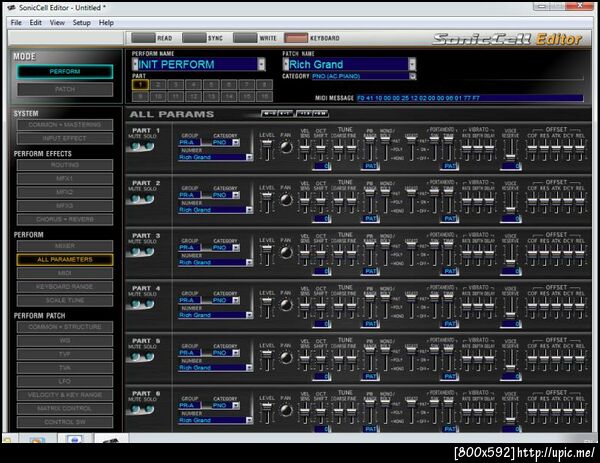Solo Part 2
The image size is (600, 463).
coord(149,199)
